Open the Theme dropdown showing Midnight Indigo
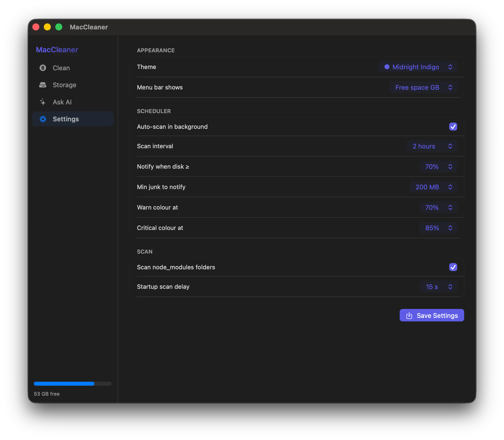The height and width of the screenshot is (440, 504). tap(418, 67)
